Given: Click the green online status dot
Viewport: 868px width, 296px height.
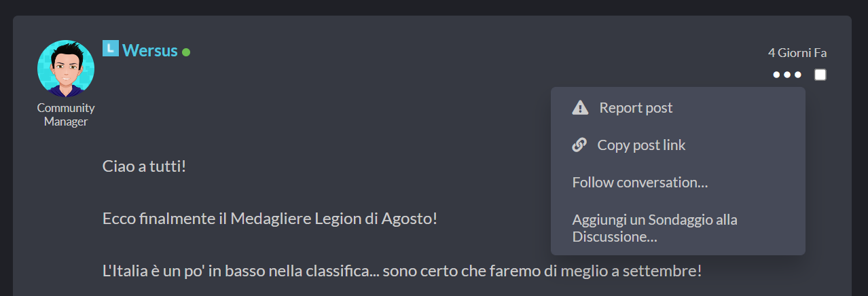Looking at the screenshot, I should click(x=186, y=52).
